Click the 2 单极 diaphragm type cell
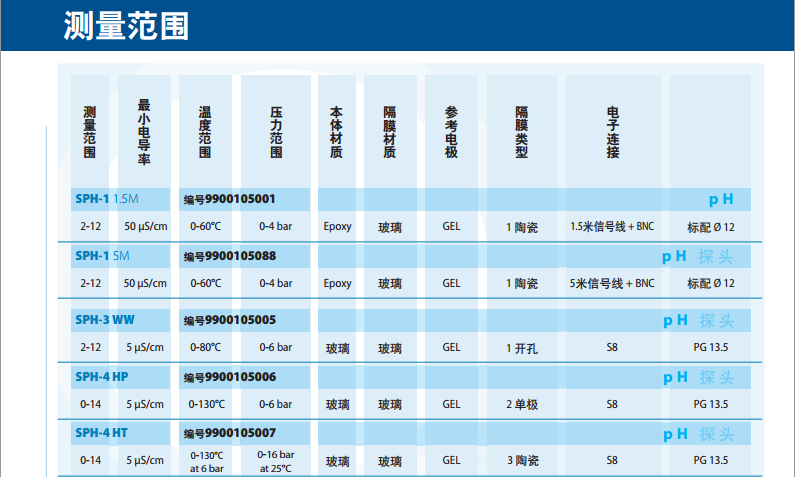Screen dimensions: 795x477 click(x=522, y=405)
